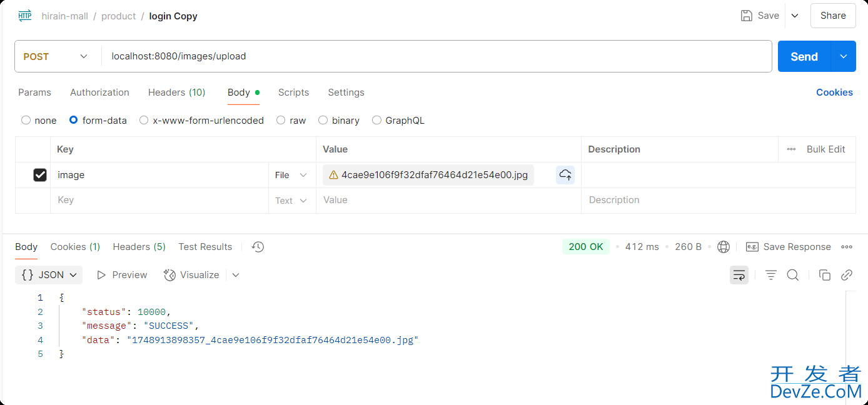The height and width of the screenshot is (405, 868).
Task: Open the File type dropdown for image key
Action: 291,175
